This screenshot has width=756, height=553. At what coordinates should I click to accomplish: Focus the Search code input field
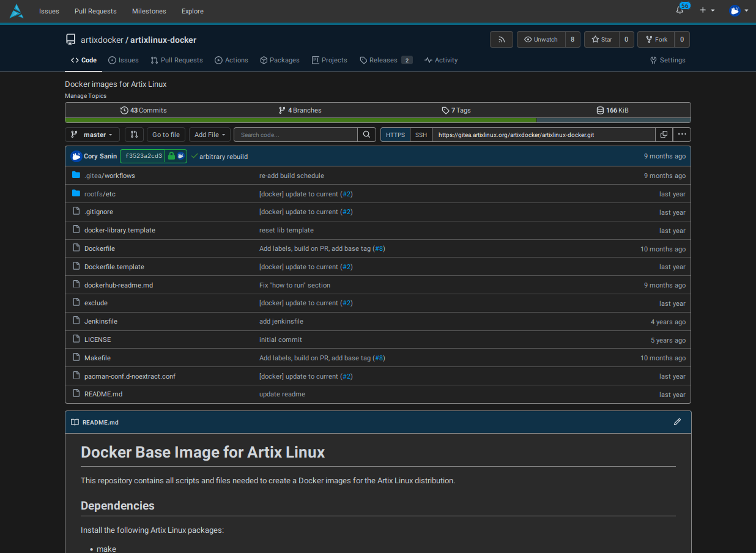(295, 135)
